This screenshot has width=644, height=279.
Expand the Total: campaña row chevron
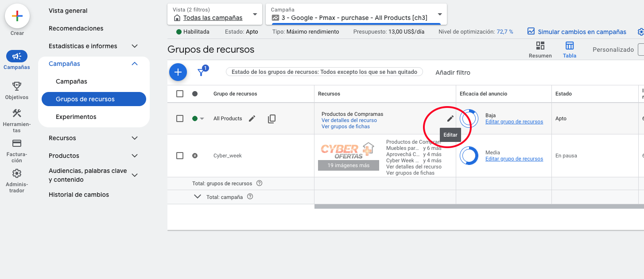pos(197,196)
